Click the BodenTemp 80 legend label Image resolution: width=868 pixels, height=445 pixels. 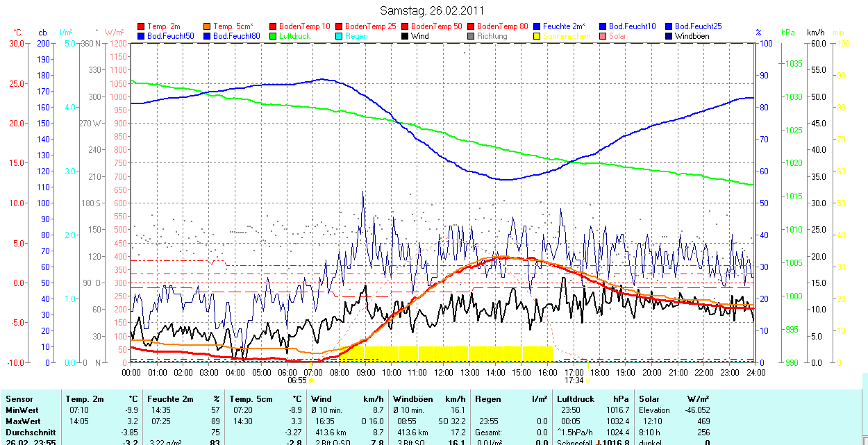click(502, 26)
